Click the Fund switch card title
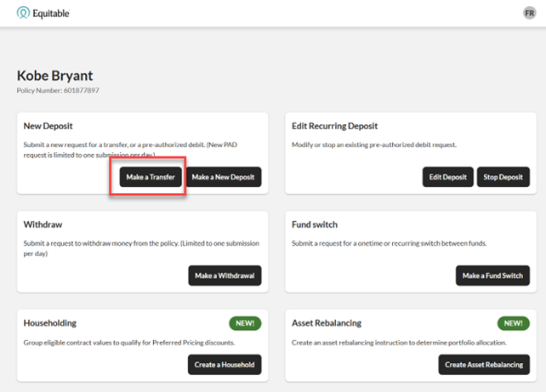Image resolution: width=546 pixels, height=392 pixels. [315, 225]
